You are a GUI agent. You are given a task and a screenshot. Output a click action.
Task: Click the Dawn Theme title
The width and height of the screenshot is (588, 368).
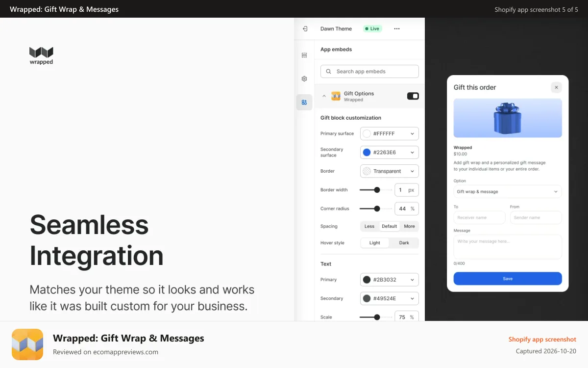(x=336, y=29)
